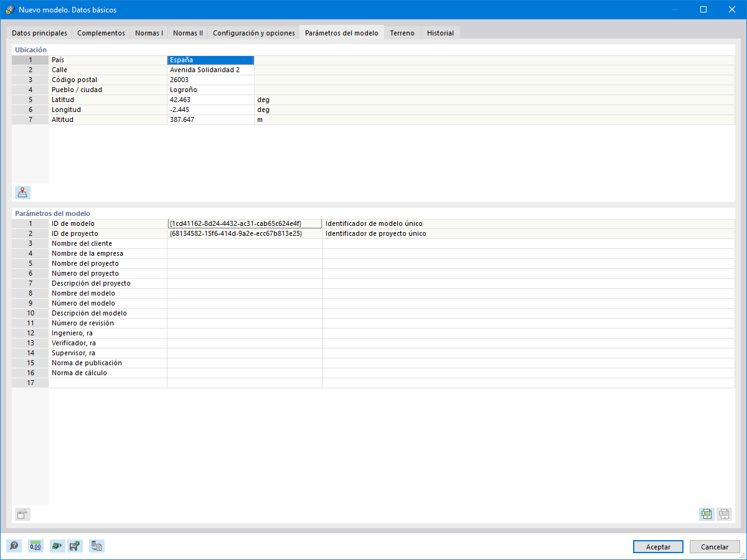
Task: Click the Nombre de la empresa value cell
Action: 245,253
